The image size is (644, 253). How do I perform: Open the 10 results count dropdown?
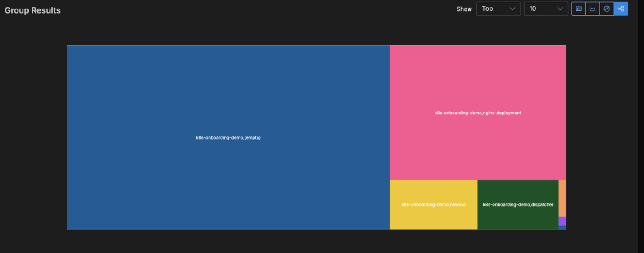tap(546, 9)
